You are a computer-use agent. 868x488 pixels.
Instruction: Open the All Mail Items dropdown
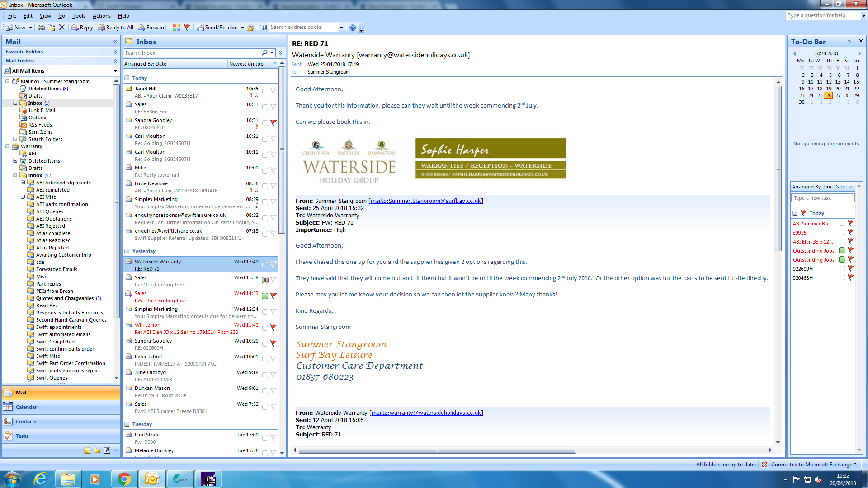115,71
